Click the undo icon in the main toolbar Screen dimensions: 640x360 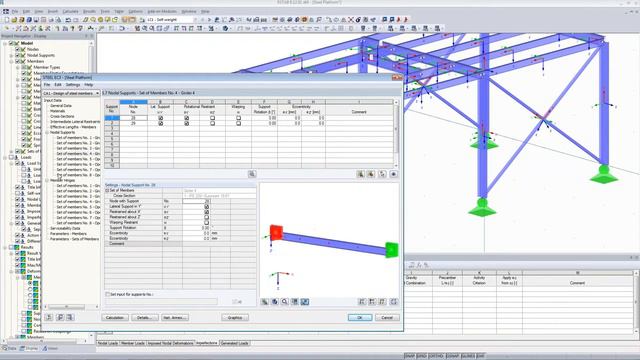(x=68, y=20)
